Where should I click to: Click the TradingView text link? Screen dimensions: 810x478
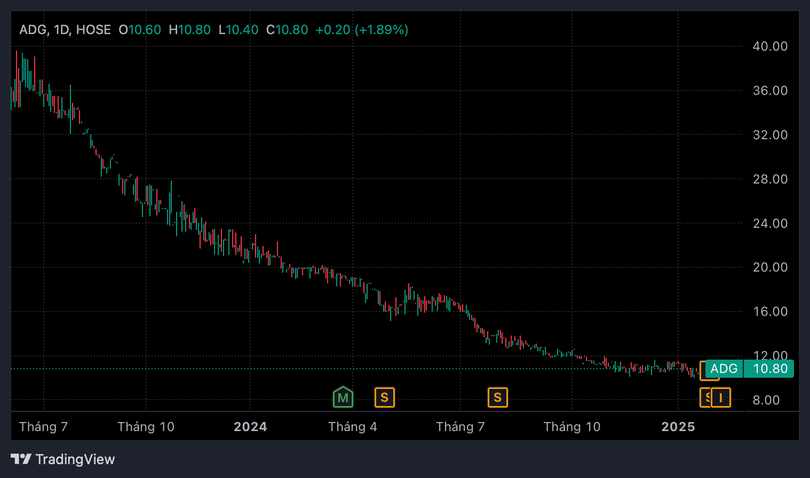[x=75, y=459]
